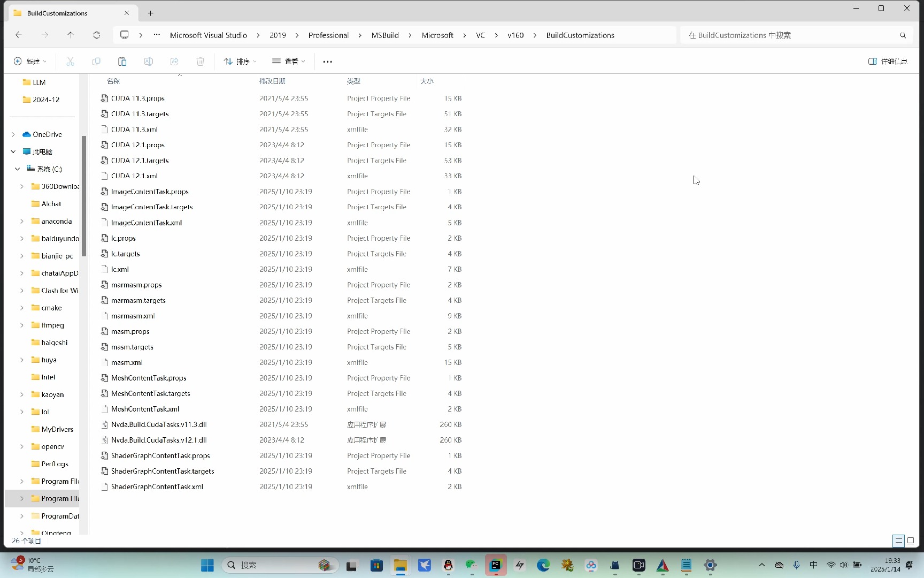924x578 pixels.
Task: Click the Share toolbar icon
Action: (174, 62)
